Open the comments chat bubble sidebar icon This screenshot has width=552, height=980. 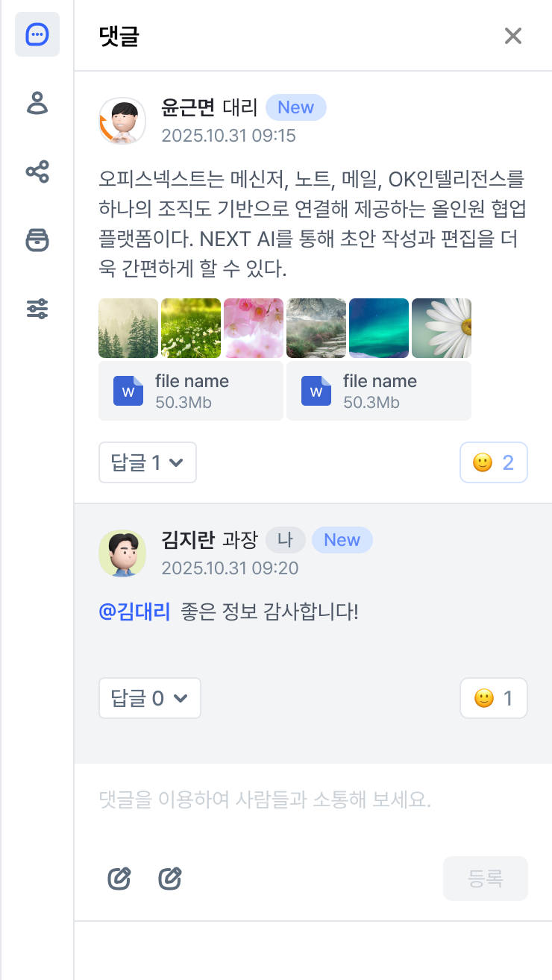coord(37,34)
